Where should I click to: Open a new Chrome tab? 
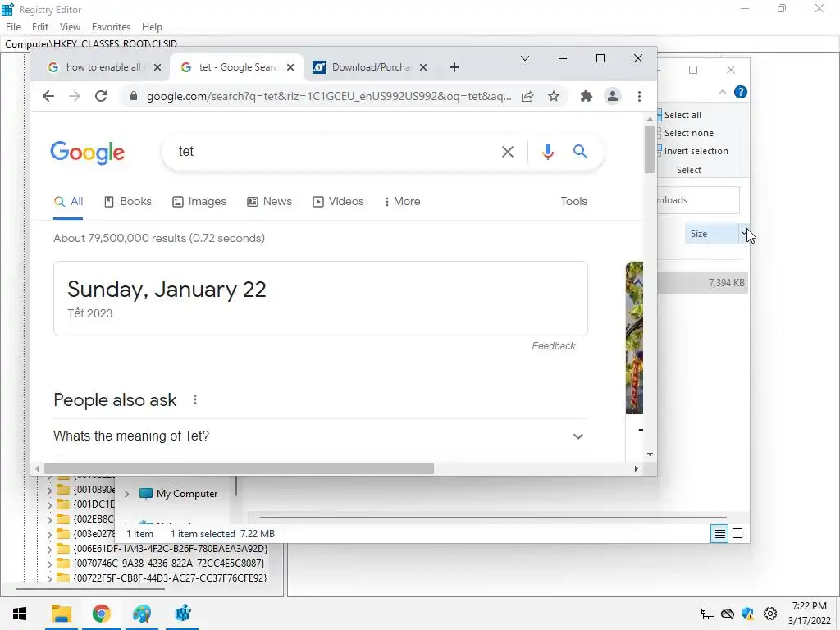click(454, 67)
